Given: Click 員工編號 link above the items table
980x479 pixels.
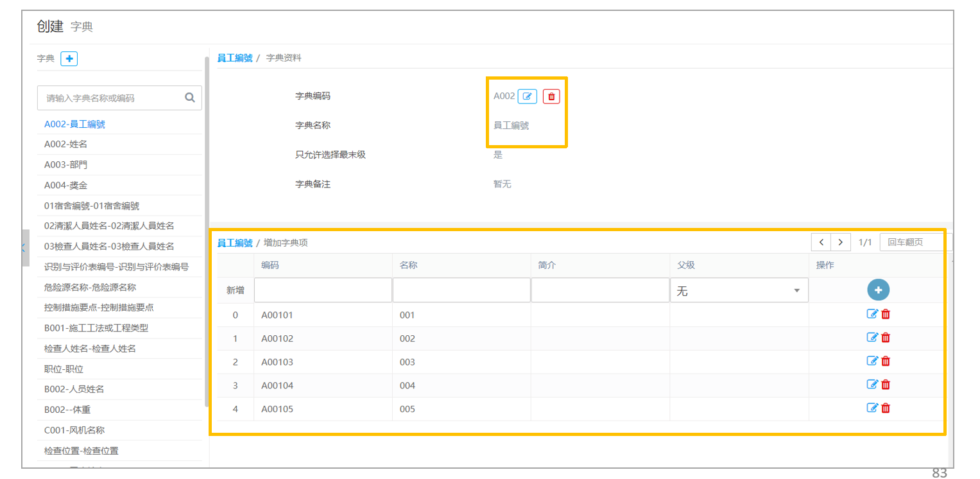Looking at the screenshot, I should point(235,243).
